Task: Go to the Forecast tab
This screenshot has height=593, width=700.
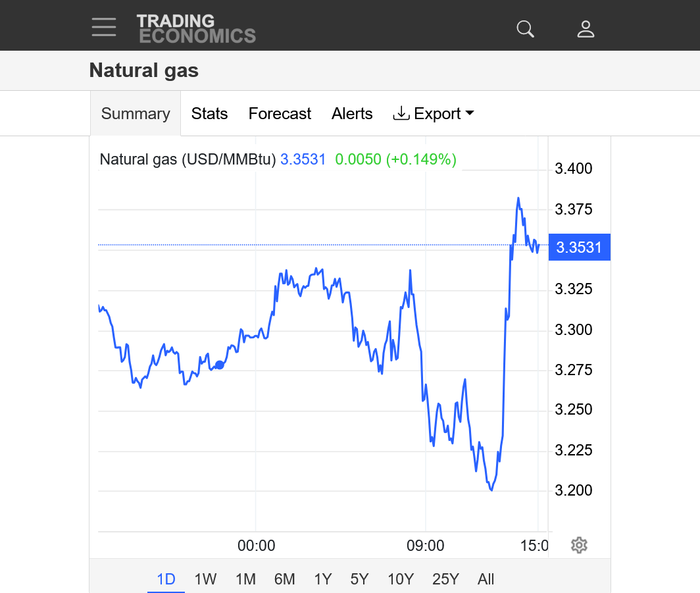Action: point(280,114)
